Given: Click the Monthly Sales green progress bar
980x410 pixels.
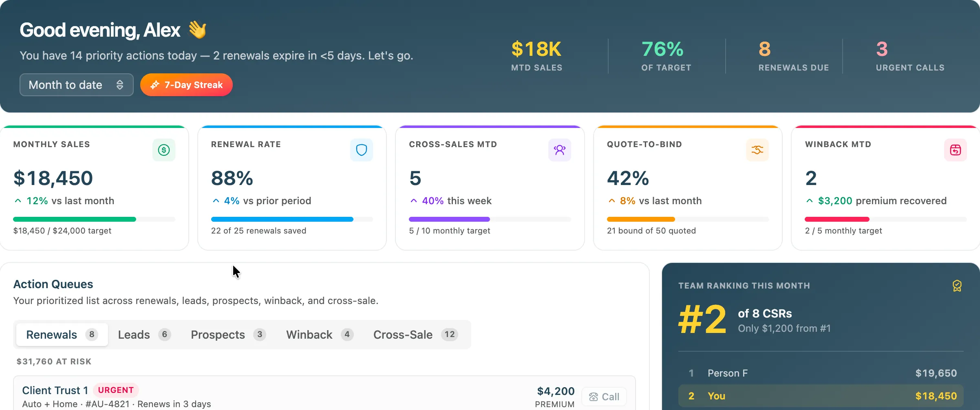Looking at the screenshot, I should coord(75,219).
